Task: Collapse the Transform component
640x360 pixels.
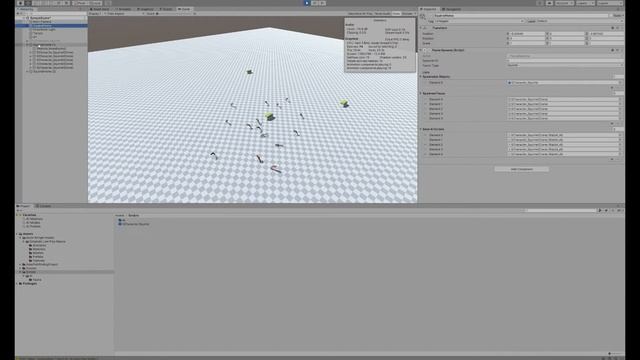Action: click(x=422, y=28)
